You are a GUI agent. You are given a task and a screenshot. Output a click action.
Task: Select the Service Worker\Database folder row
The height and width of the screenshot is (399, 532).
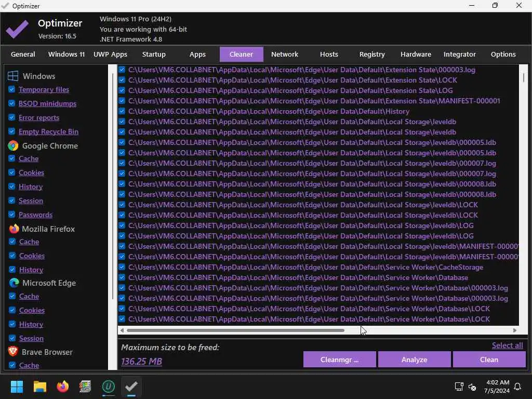pos(298,277)
